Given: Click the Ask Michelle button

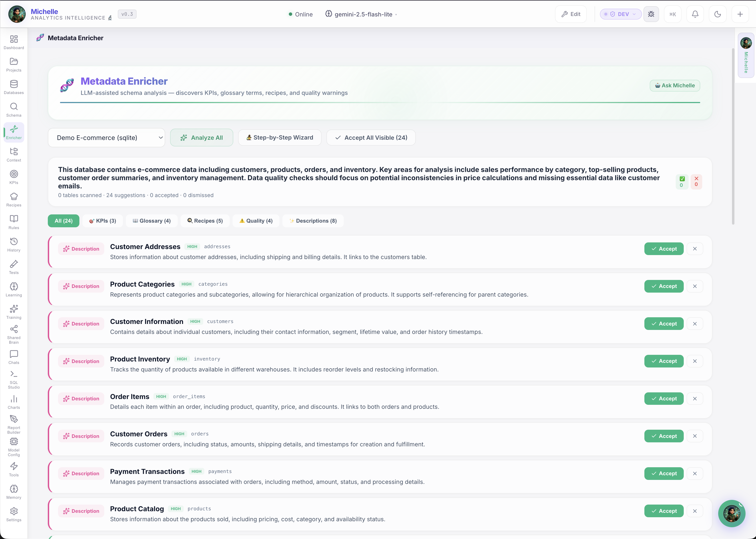Looking at the screenshot, I should [675, 85].
